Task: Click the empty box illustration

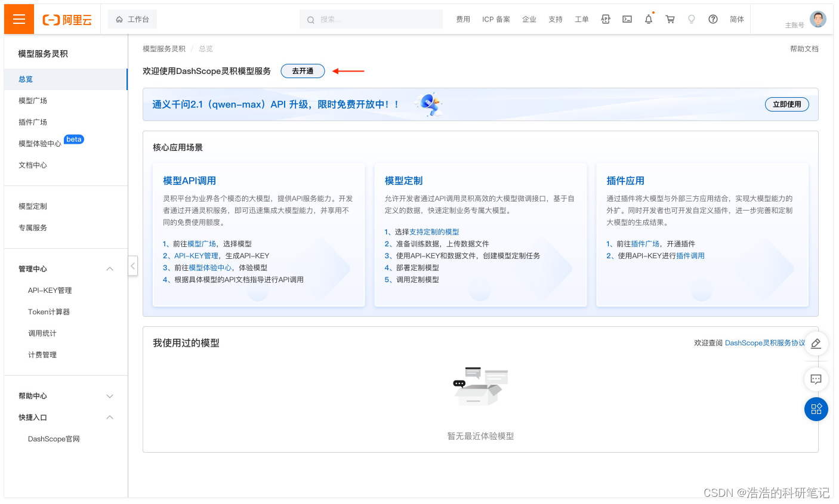Action: click(481, 386)
